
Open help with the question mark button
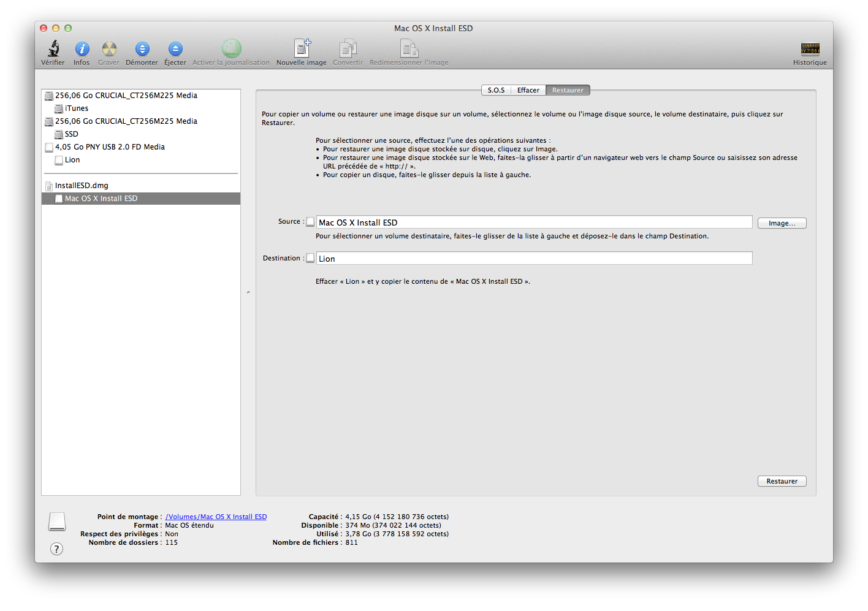pos(56,549)
